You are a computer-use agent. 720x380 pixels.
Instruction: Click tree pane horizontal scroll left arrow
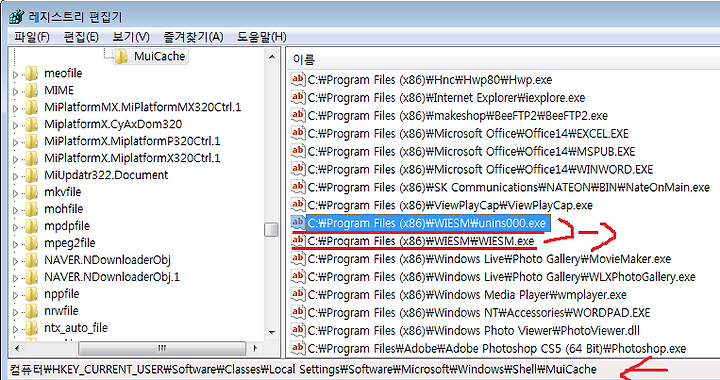coord(17,348)
